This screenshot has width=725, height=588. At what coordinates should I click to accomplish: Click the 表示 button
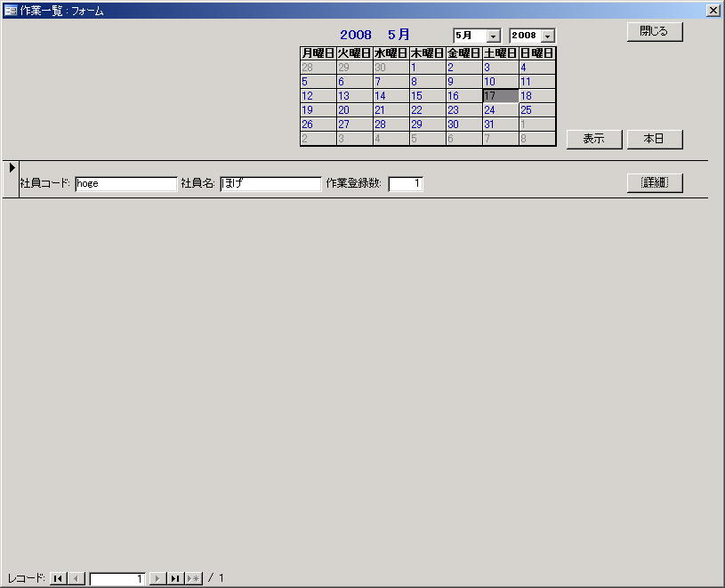(x=594, y=139)
